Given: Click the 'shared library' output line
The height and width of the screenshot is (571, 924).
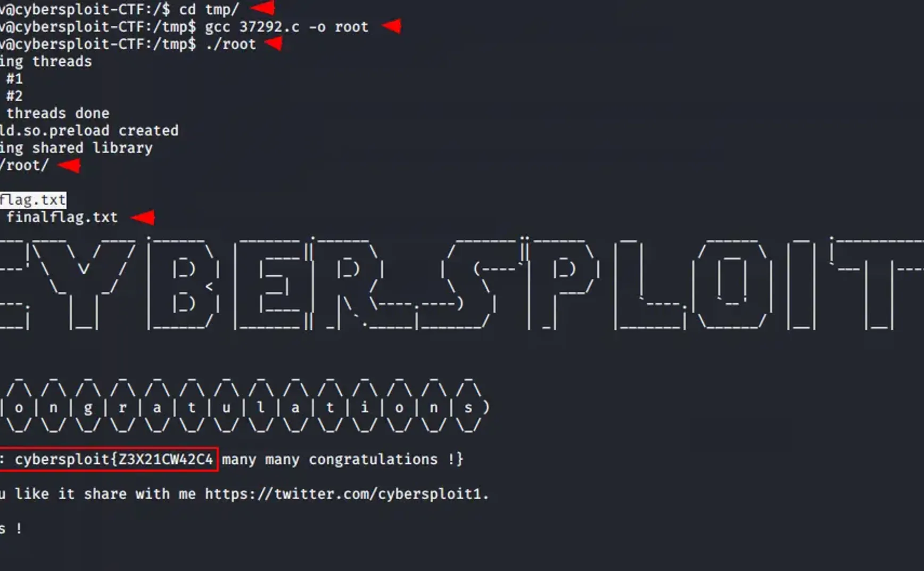Looking at the screenshot, I should (76, 148).
